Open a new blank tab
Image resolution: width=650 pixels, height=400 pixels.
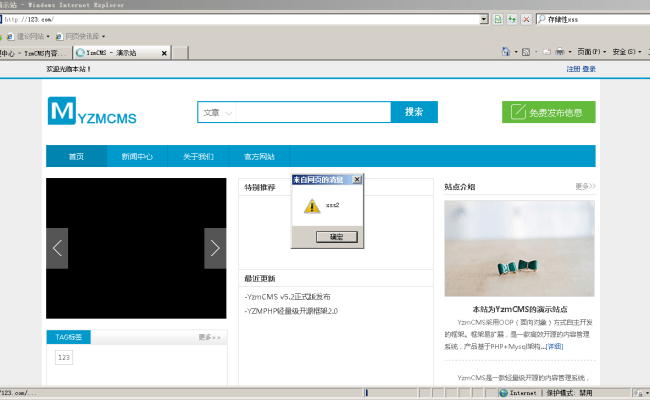point(180,53)
